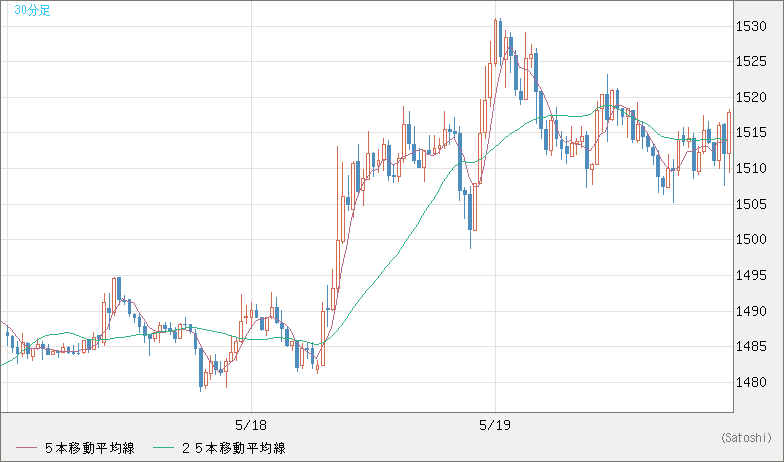Click the 1525 price axis label
The width and height of the screenshot is (784, 462).
coord(751,62)
